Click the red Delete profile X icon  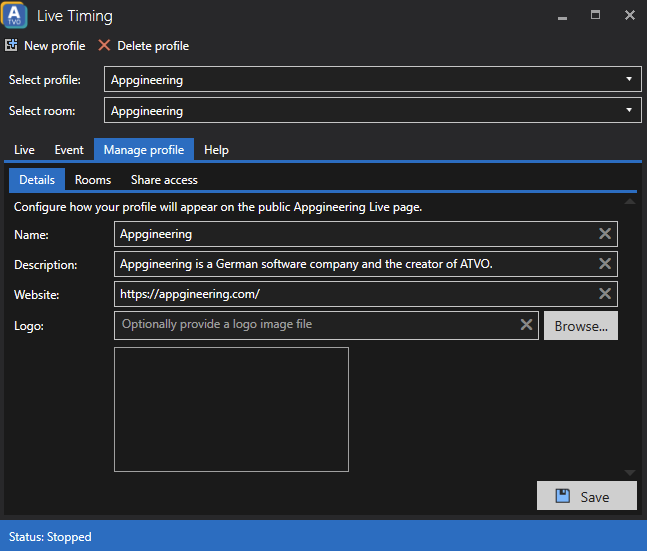(x=104, y=45)
